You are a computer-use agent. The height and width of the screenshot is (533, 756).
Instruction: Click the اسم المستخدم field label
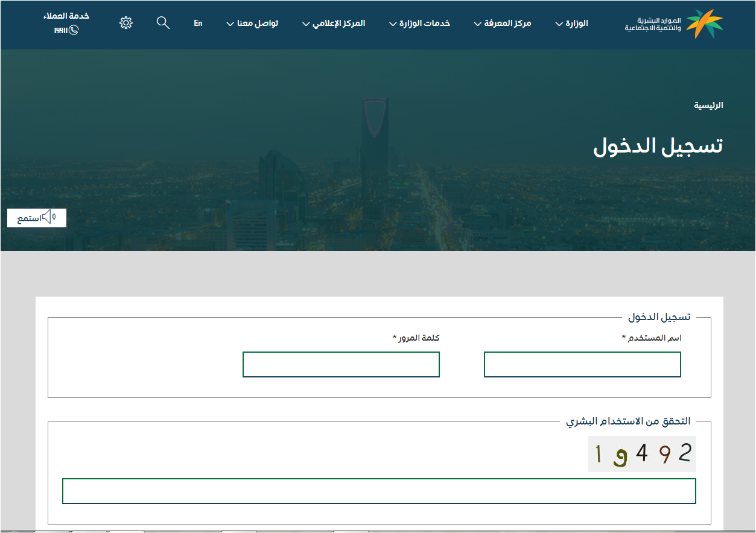[x=652, y=338]
